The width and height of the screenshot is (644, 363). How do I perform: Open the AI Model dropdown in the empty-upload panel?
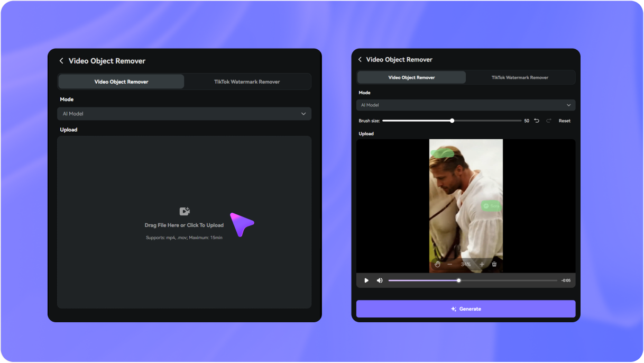(x=184, y=114)
